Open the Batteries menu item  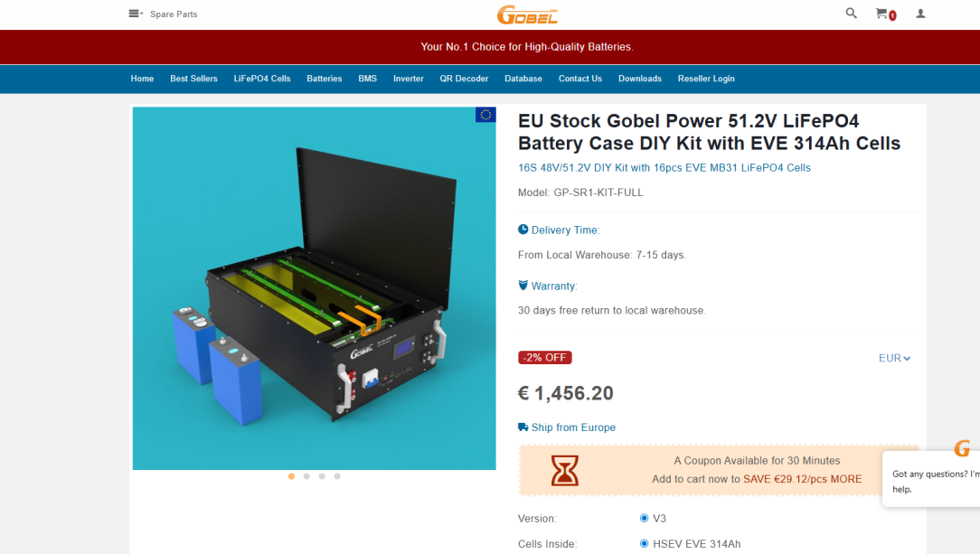coord(325,79)
